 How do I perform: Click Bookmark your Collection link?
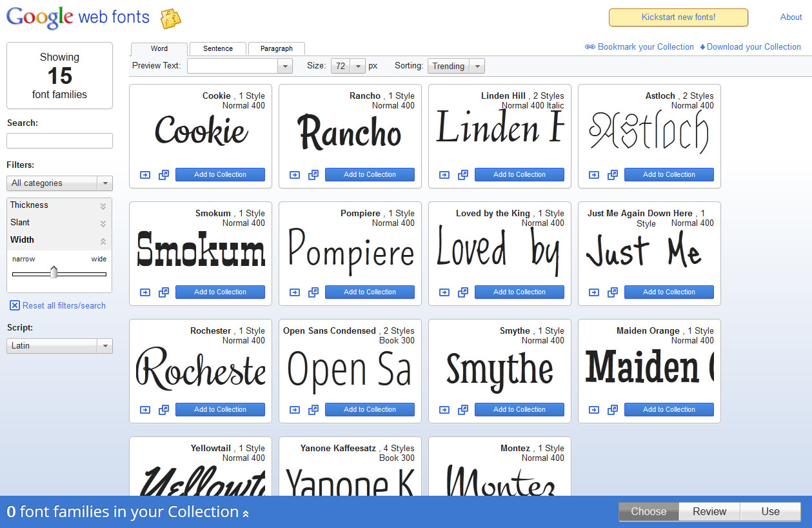[639, 47]
